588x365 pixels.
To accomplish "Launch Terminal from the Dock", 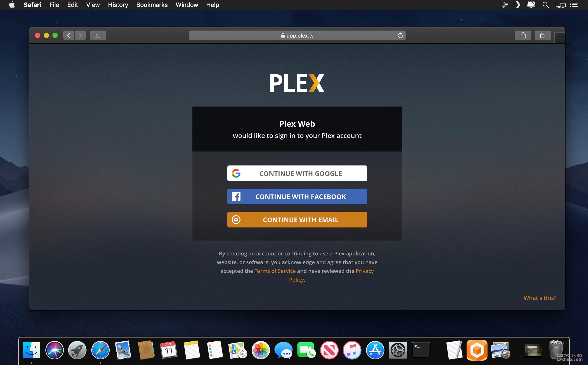I will pyautogui.click(x=421, y=350).
